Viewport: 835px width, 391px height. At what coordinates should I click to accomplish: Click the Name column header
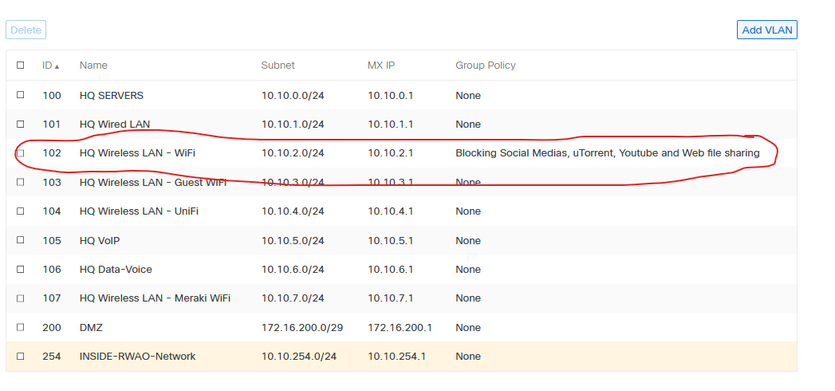[x=93, y=66]
